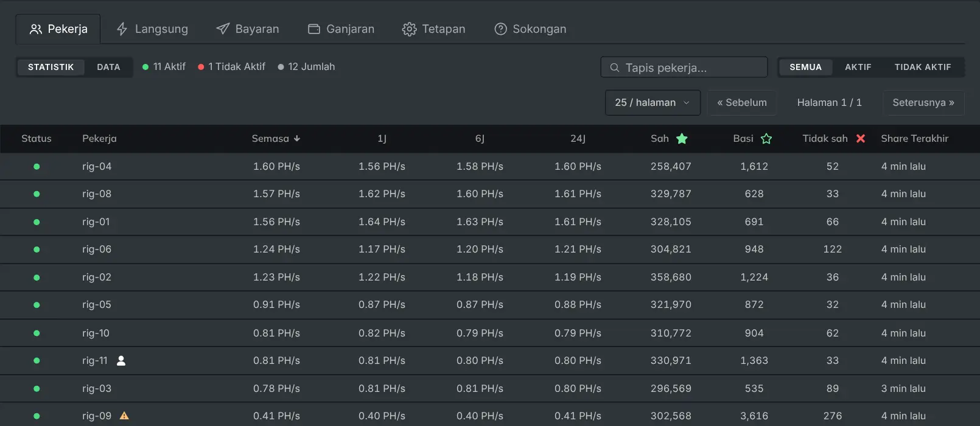Click the 1.60 PH/s Semasa value for rig-04

tap(276, 166)
